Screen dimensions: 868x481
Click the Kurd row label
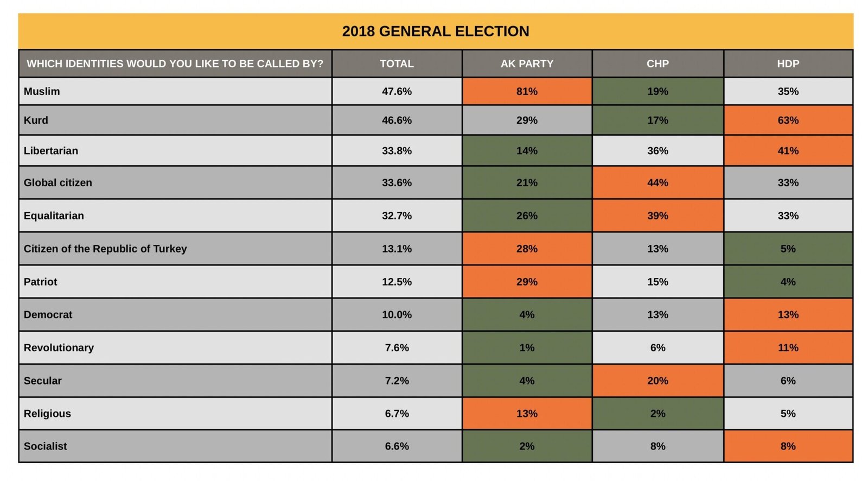point(36,120)
